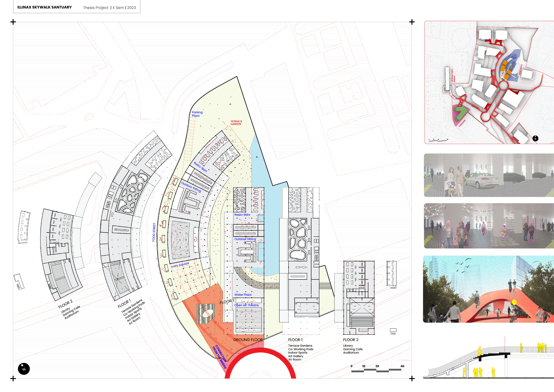Open the site map thumbnail at top-right
554x392 pixels.
(489, 82)
